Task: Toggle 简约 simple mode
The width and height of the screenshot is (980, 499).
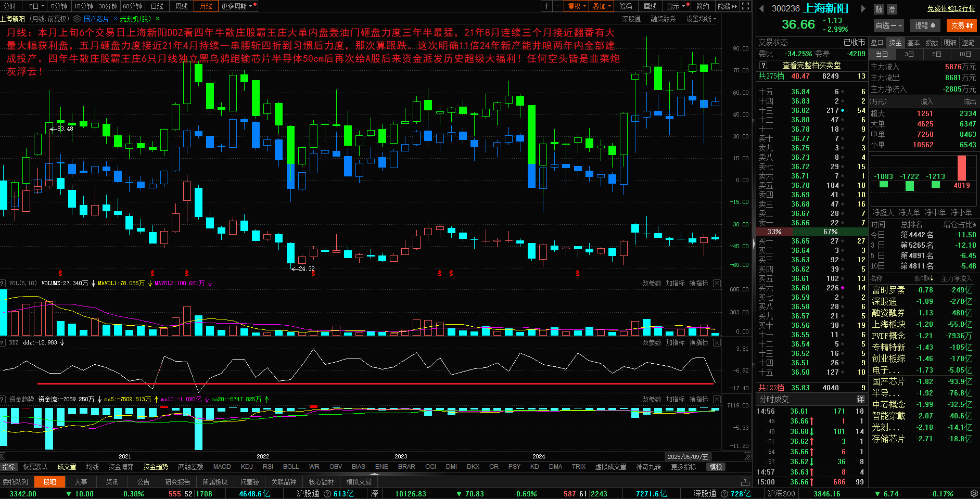Action: click(x=703, y=6)
